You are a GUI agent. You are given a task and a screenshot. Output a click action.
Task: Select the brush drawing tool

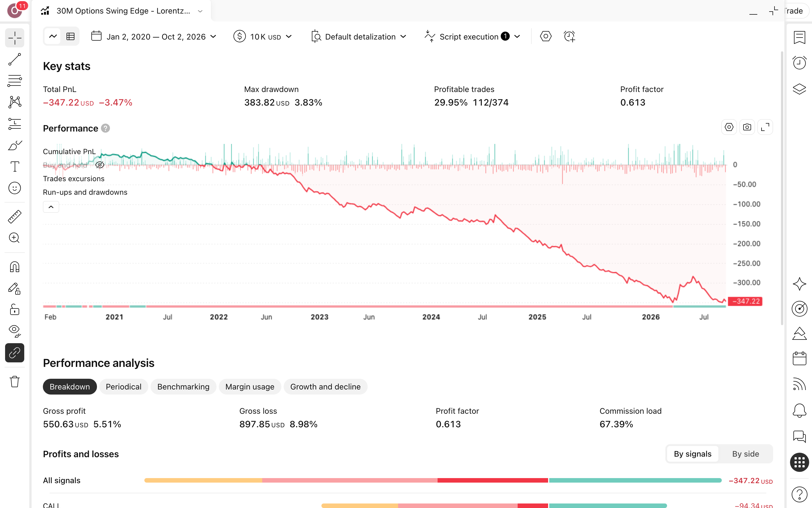point(15,145)
